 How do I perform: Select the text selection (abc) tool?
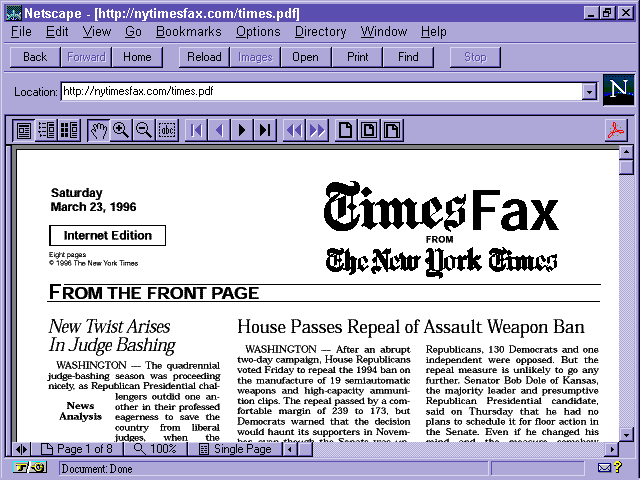click(x=167, y=131)
